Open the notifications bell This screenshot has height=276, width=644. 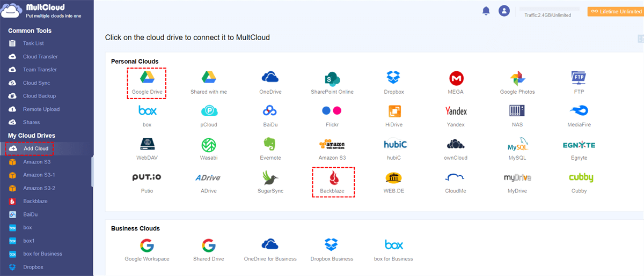point(486,11)
